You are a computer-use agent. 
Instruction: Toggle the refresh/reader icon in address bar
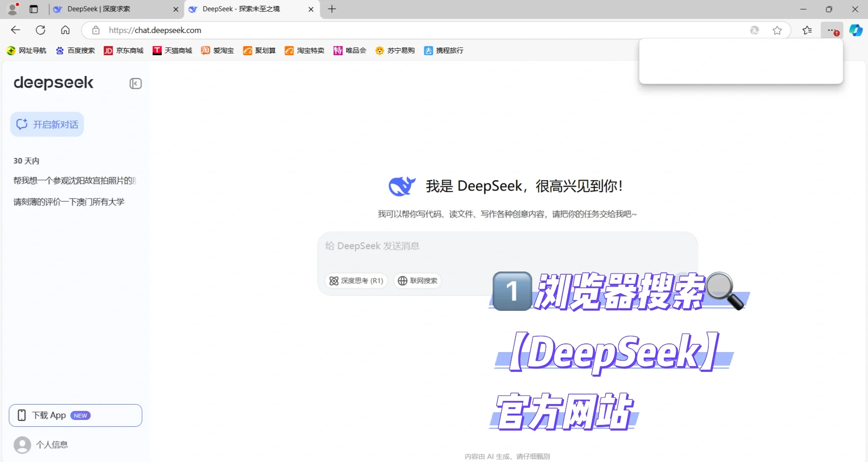pos(754,30)
